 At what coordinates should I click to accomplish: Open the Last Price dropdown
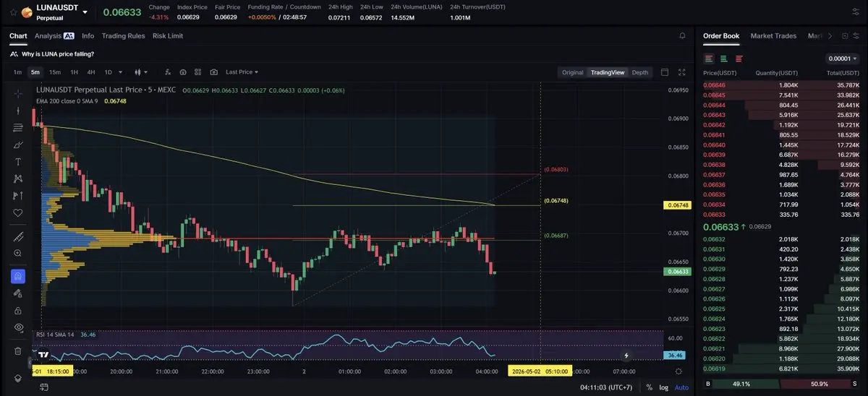click(x=242, y=72)
